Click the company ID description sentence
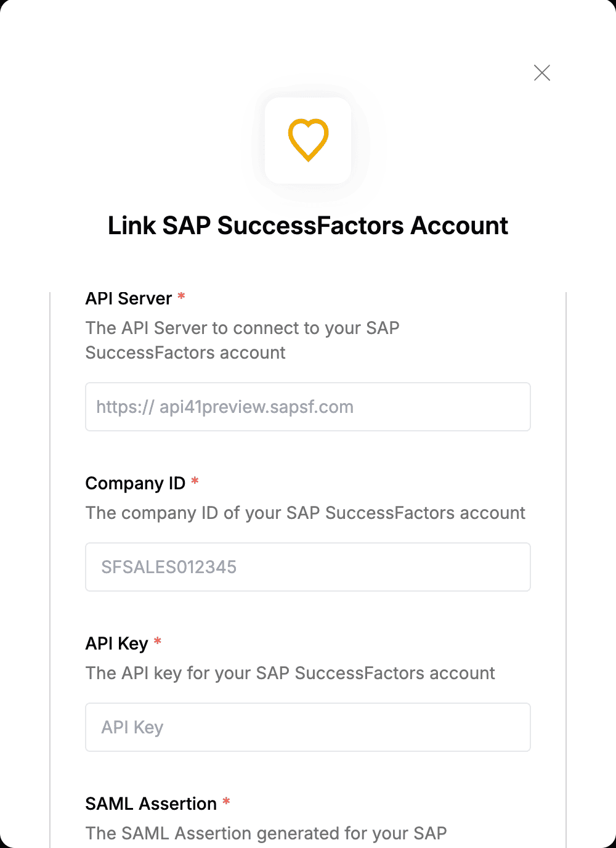The image size is (616, 848). (306, 513)
